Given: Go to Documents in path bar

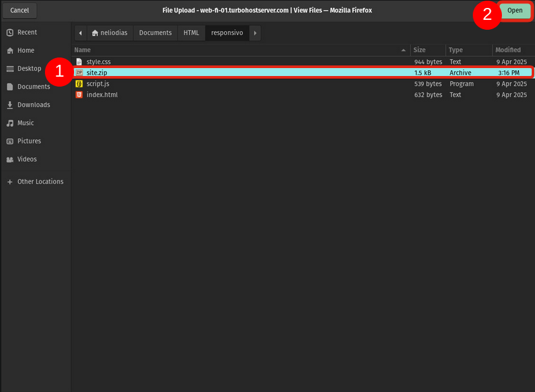Looking at the screenshot, I should [155, 33].
